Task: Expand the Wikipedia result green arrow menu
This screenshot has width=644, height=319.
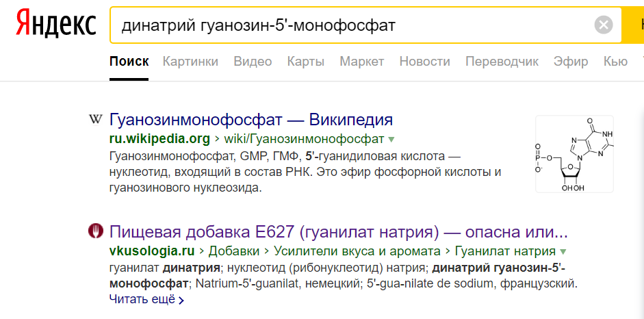Action: (391, 140)
